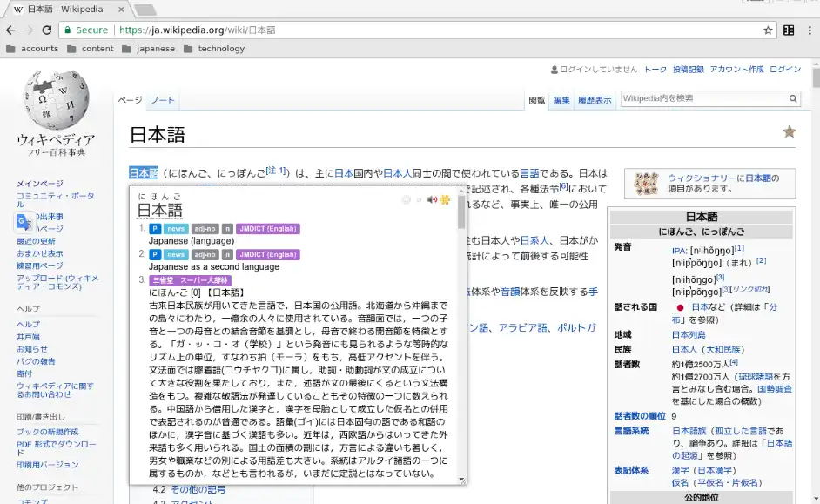Open the 漢字 link in the infobox
Screen dimensions: 820x504
[x=681, y=471]
